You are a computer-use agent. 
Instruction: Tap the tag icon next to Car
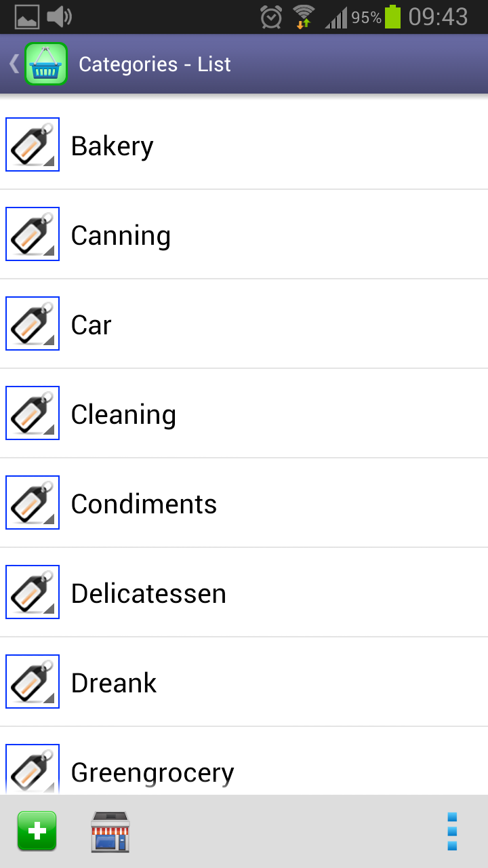point(33,323)
